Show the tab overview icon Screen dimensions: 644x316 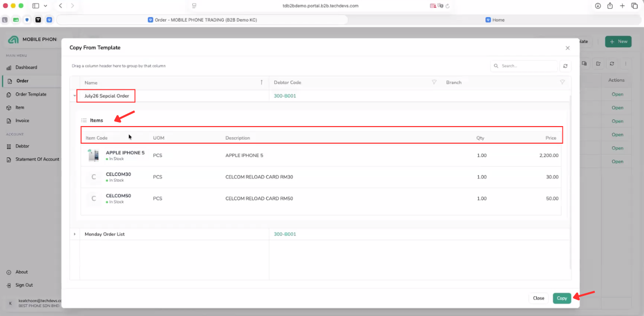click(x=634, y=6)
